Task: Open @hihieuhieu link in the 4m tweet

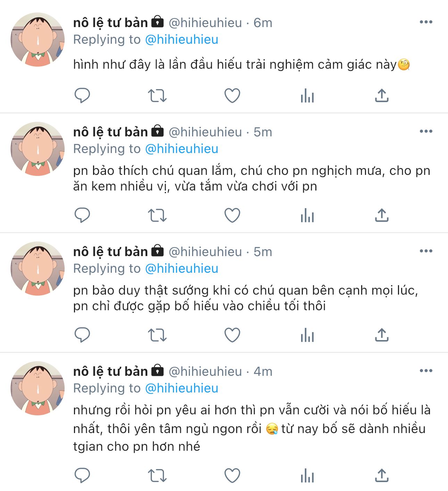Action: pos(182,388)
